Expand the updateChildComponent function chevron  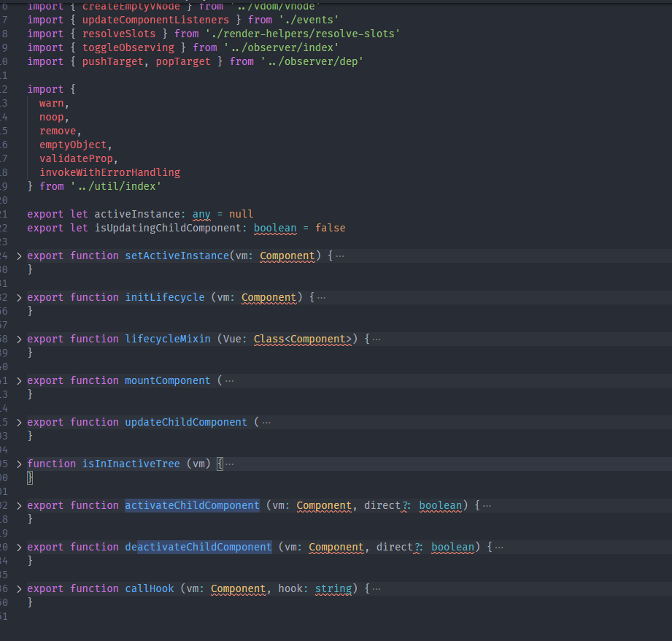[x=19, y=423]
